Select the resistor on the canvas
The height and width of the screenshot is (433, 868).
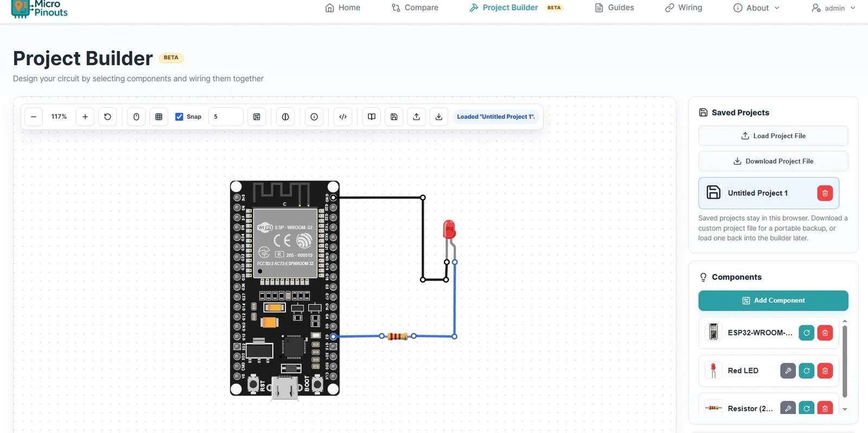pos(398,337)
